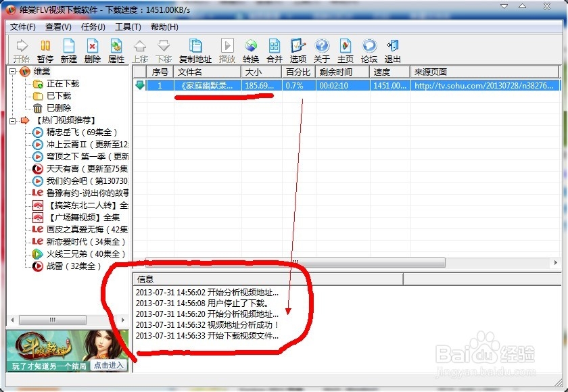Sort by 来源页面 column header
The image size is (568, 392).
485,72
